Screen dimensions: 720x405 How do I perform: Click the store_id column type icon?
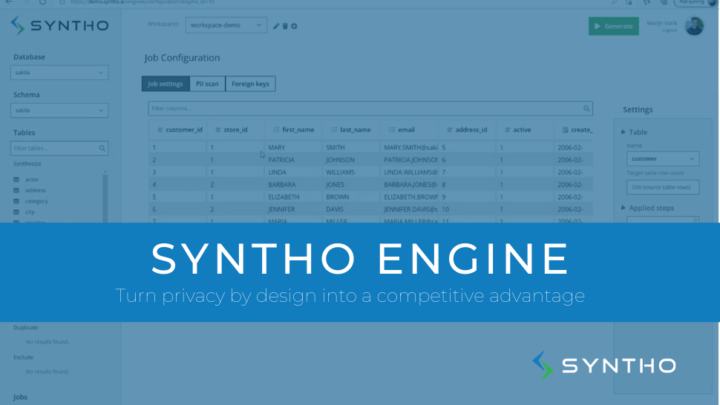pos(218,130)
